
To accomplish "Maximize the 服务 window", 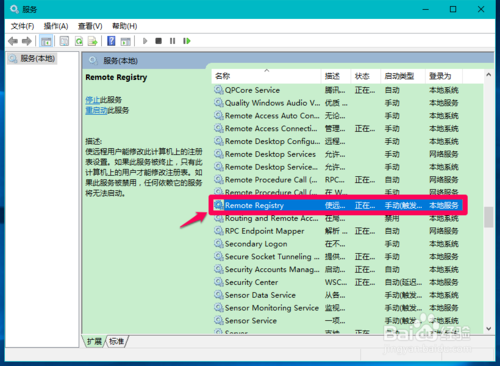I will [x=453, y=9].
